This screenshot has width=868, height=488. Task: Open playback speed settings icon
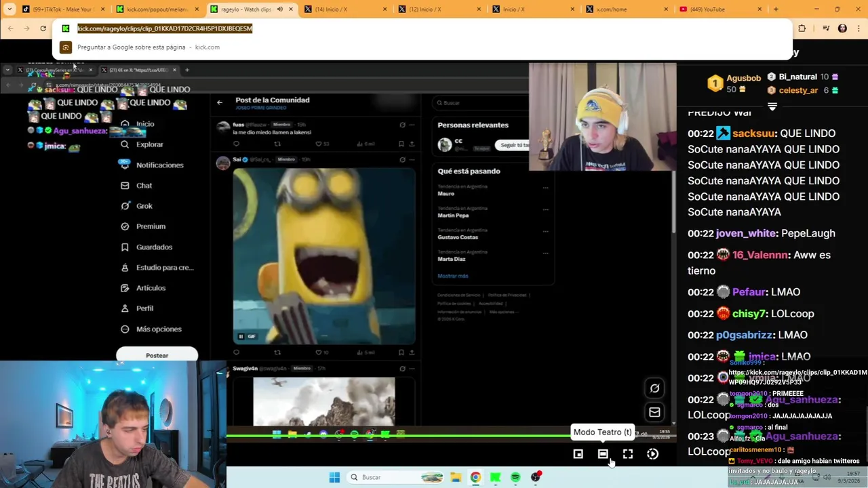(652, 454)
